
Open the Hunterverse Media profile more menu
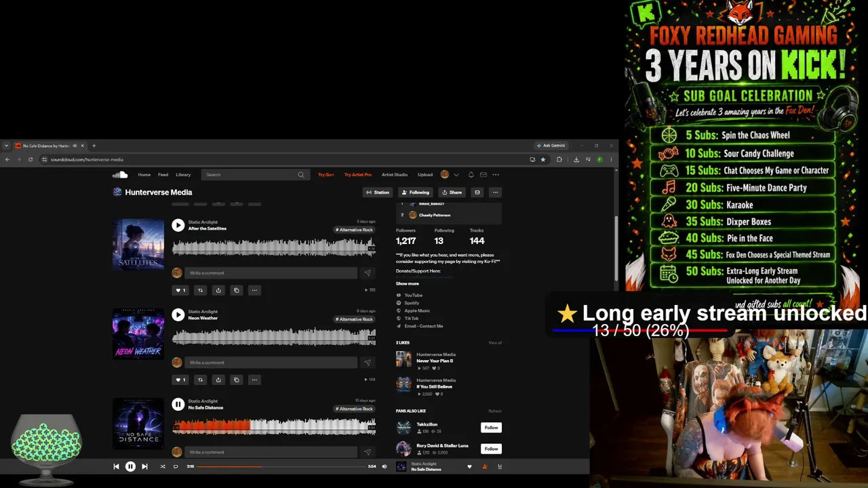pos(495,192)
